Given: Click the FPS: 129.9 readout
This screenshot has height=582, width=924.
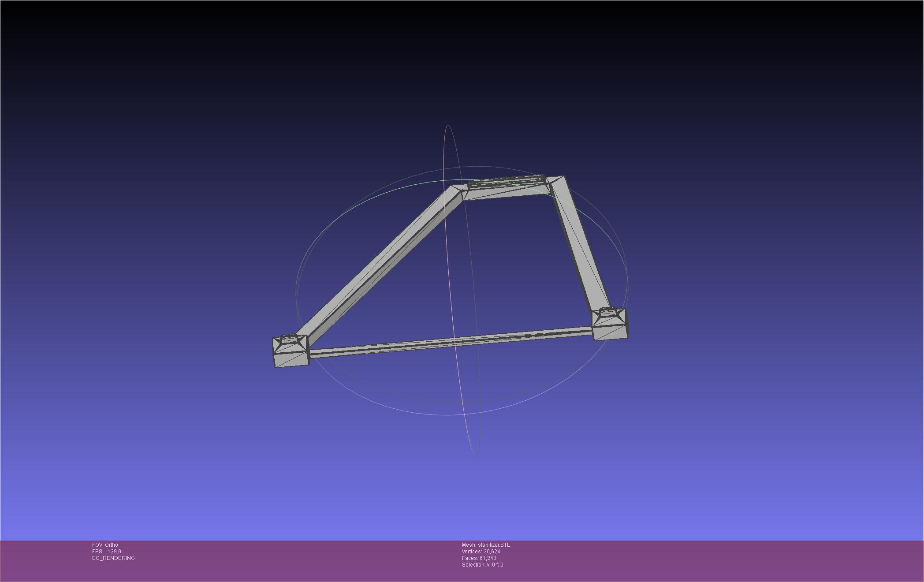Looking at the screenshot, I should coord(106,551).
